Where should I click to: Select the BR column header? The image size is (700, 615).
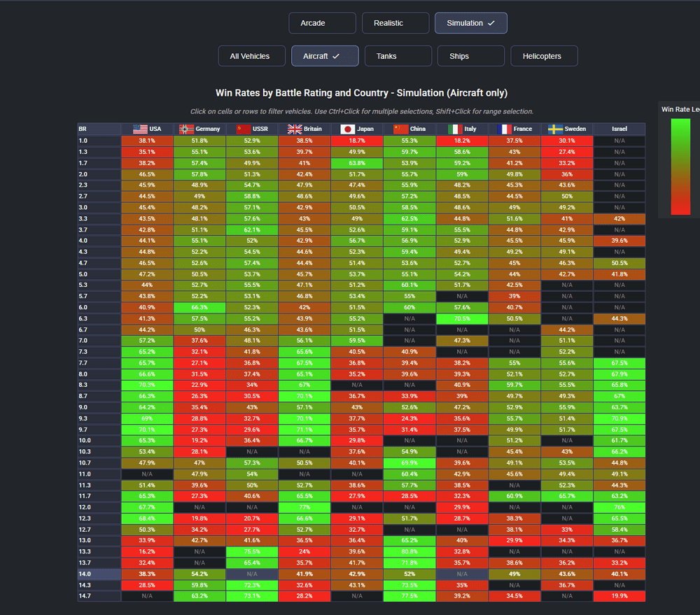click(99, 129)
